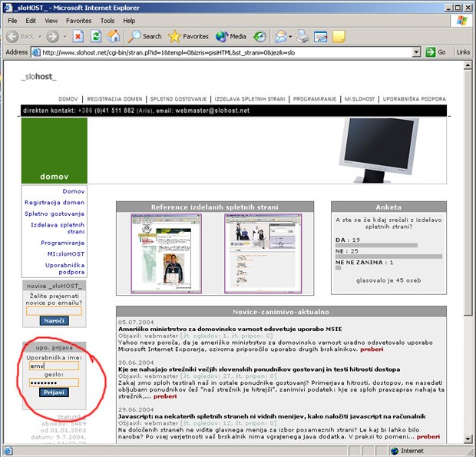Open the second reference website thumbnail

point(263,253)
